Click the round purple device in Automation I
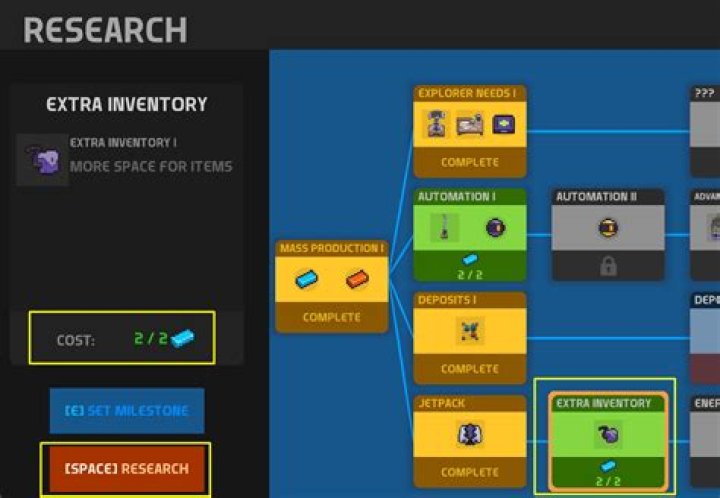The width and height of the screenshot is (720, 498). (x=495, y=228)
